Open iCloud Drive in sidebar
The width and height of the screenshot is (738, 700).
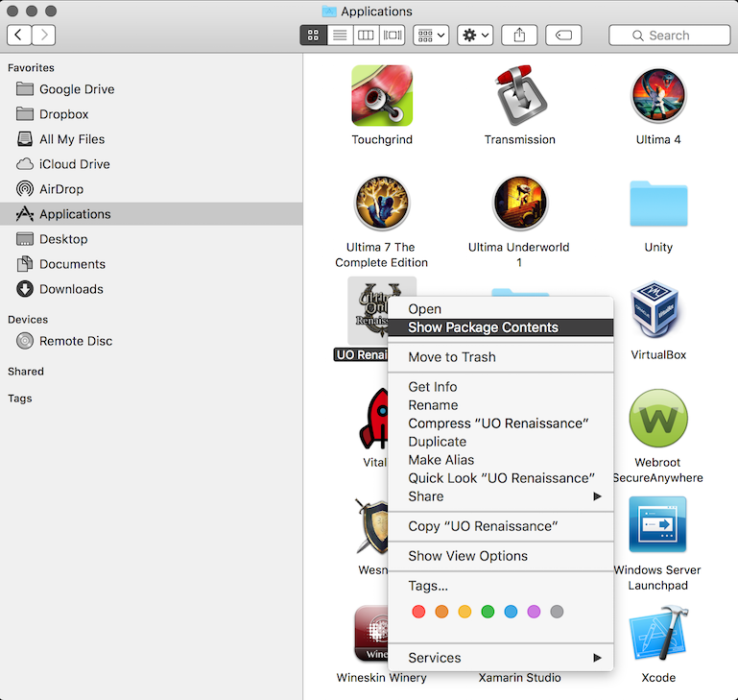click(x=151, y=164)
